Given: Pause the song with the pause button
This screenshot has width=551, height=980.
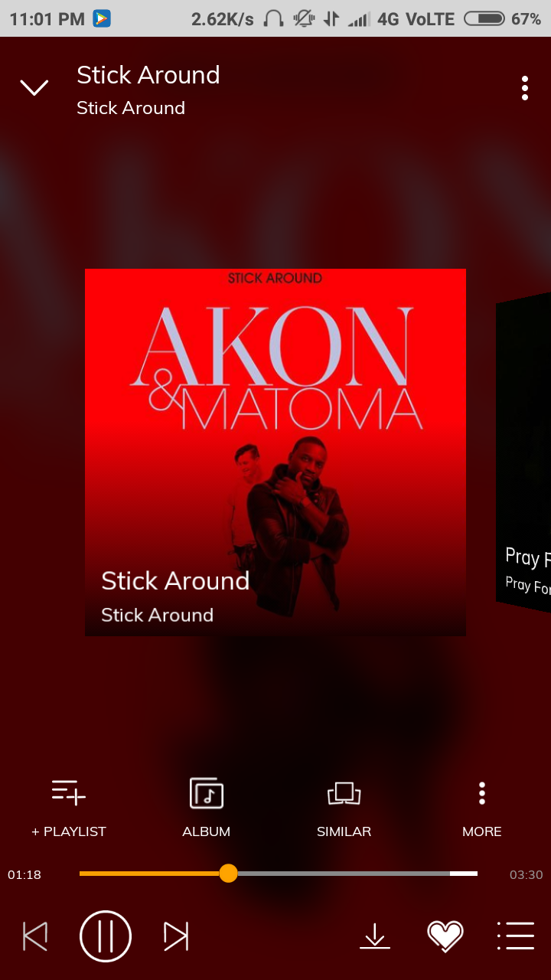Looking at the screenshot, I should click(x=106, y=936).
